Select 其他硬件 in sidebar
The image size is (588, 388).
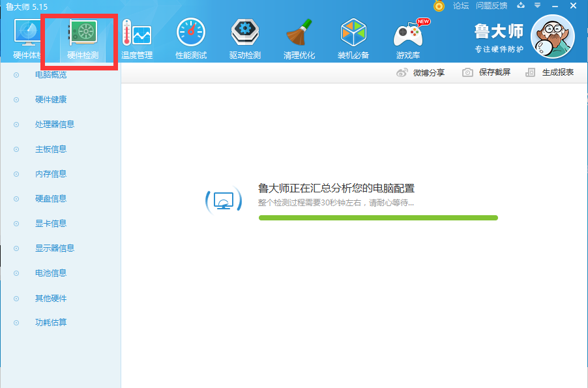pyautogui.click(x=51, y=298)
